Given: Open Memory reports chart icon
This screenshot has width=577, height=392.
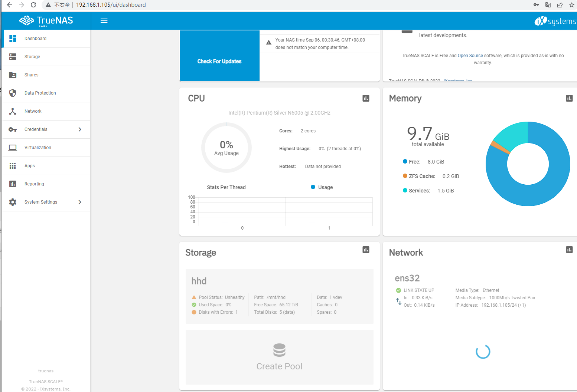Looking at the screenshot, I should [x=569, y=98].
